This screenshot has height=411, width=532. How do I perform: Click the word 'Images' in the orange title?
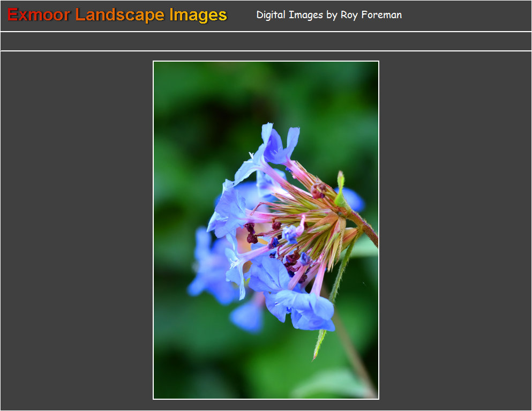(198, 15)
